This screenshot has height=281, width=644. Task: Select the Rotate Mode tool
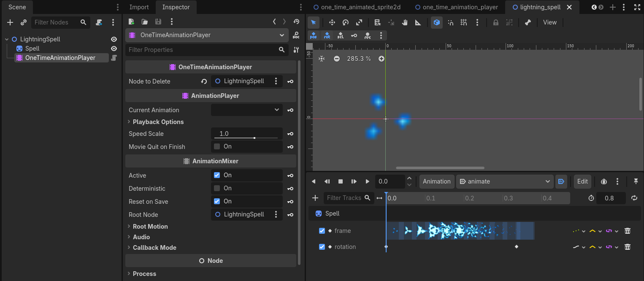click(346, 22)
